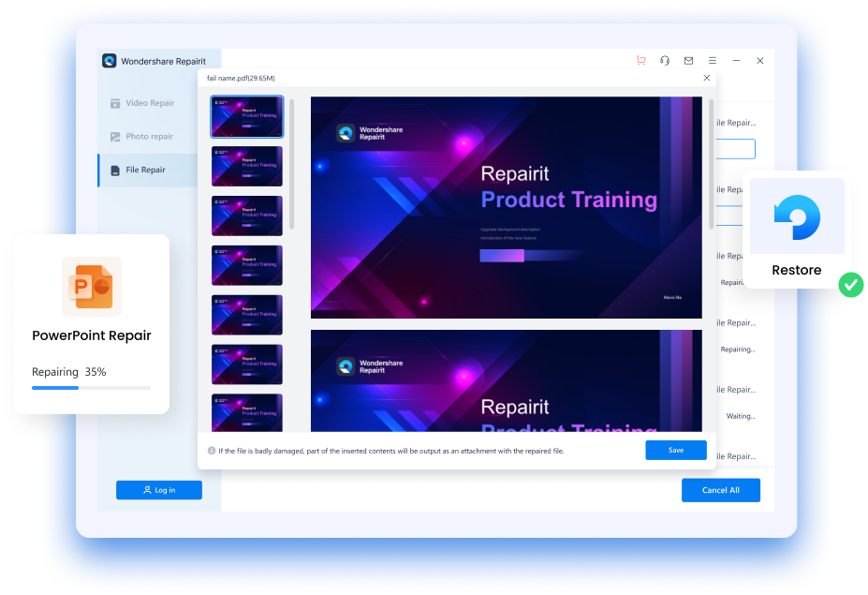Click the 'Restore' card label
Viewport: 868px width, 595px height.
pyautogui.click(x=797, y=270)
